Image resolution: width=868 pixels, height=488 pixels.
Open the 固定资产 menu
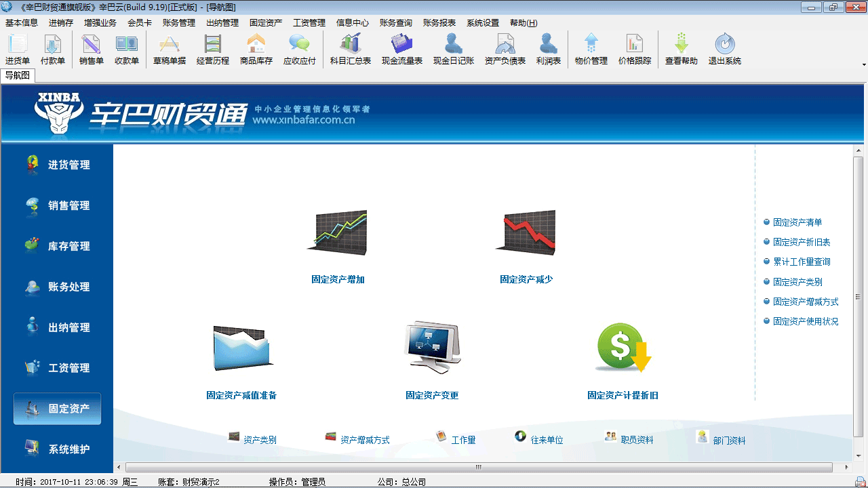coord(266,23)
